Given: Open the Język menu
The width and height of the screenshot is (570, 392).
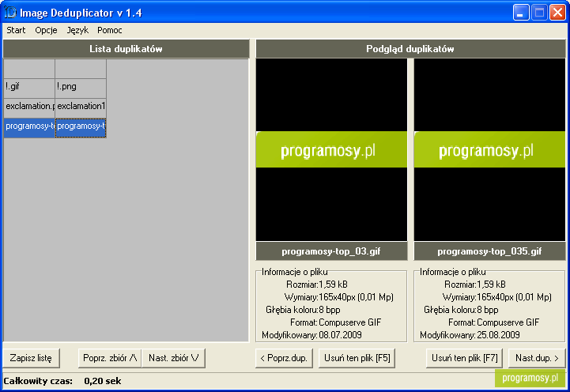Looking at the screenshot, I should (x=77, y=30).
